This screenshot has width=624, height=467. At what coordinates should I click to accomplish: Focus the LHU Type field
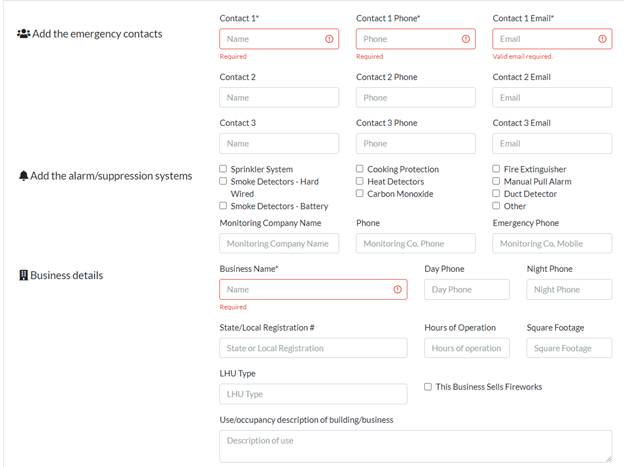[x=313, y=394]
